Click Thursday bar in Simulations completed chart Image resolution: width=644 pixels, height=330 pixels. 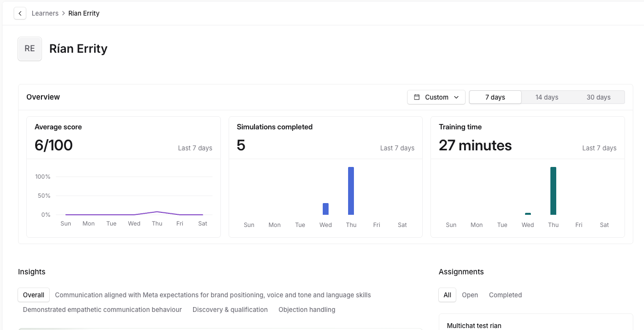pyautogui.click(x=351, y=191)
